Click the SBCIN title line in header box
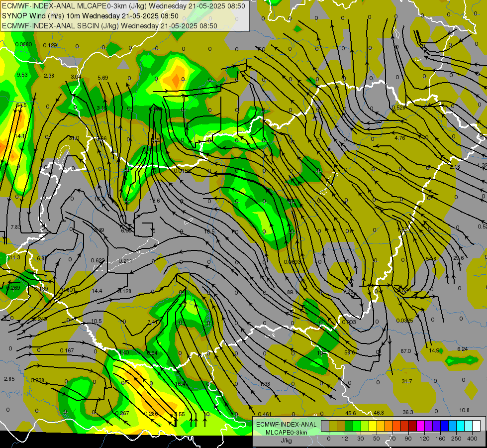This screenshot has height=448, width=487. [109, 26]
